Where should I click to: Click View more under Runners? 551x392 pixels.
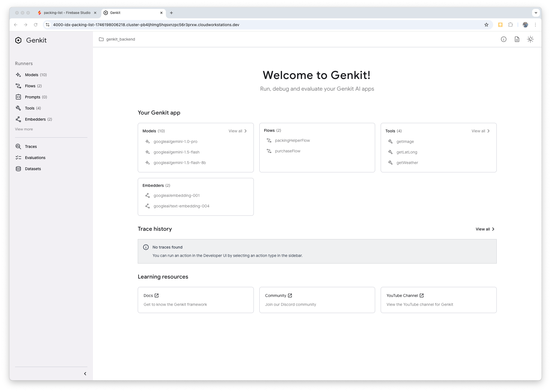24,129
